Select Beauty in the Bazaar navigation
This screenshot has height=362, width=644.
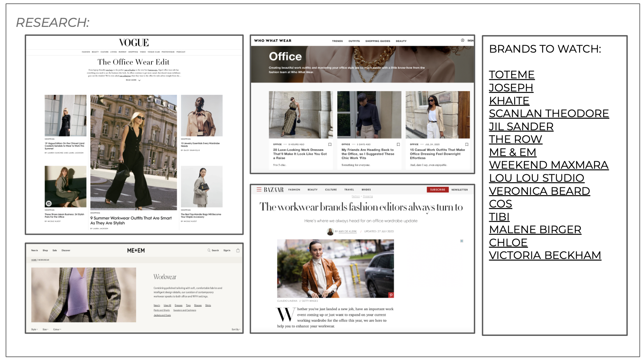pyautogui.click(x=312, y=190)
